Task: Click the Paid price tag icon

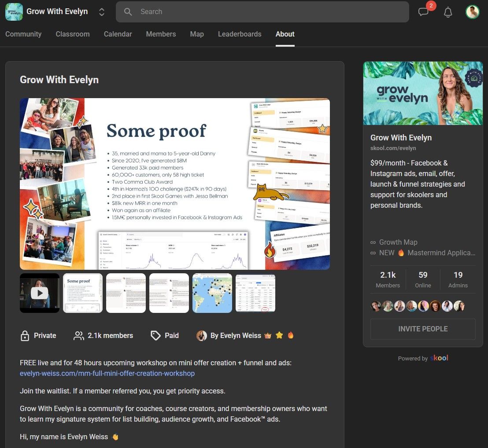Action: point(155,335)
